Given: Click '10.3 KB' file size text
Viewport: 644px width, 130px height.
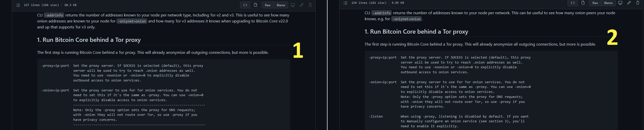Looking at the screenshot, I should pos(70,5).
